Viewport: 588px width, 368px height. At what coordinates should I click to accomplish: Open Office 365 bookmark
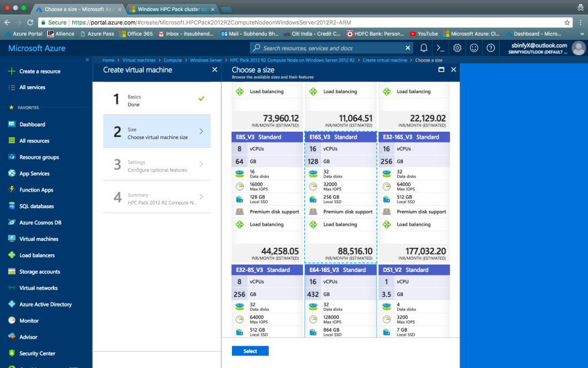coord(136,34)
